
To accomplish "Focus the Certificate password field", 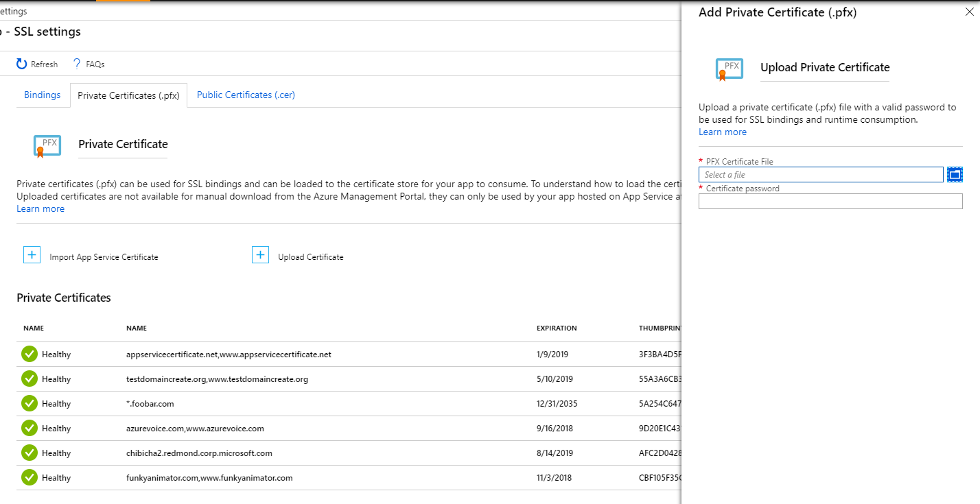I will [x=830, y=201].
